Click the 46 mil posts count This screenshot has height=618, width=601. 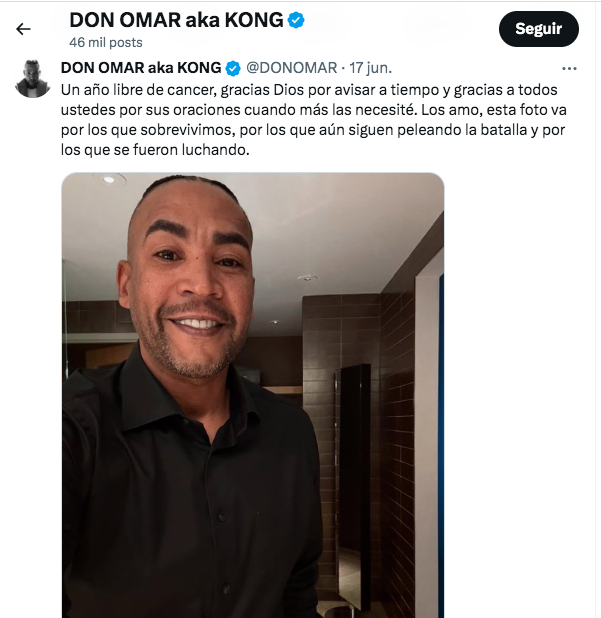point(106,43)
